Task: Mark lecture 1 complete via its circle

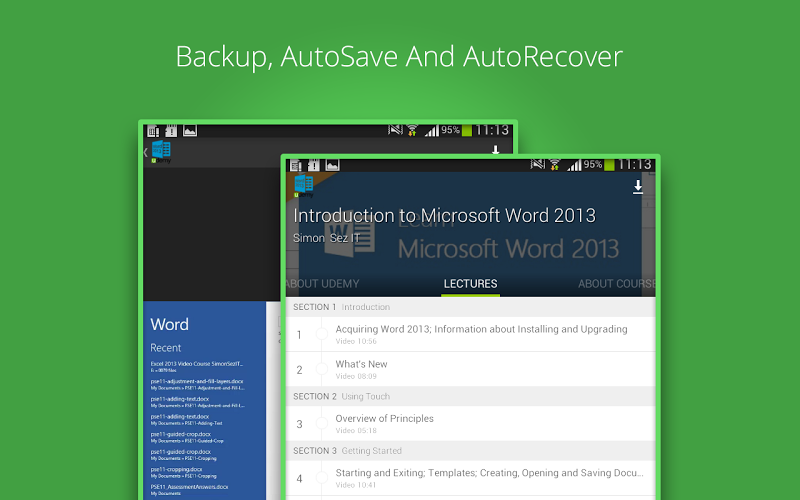Action: coord(322,334)
